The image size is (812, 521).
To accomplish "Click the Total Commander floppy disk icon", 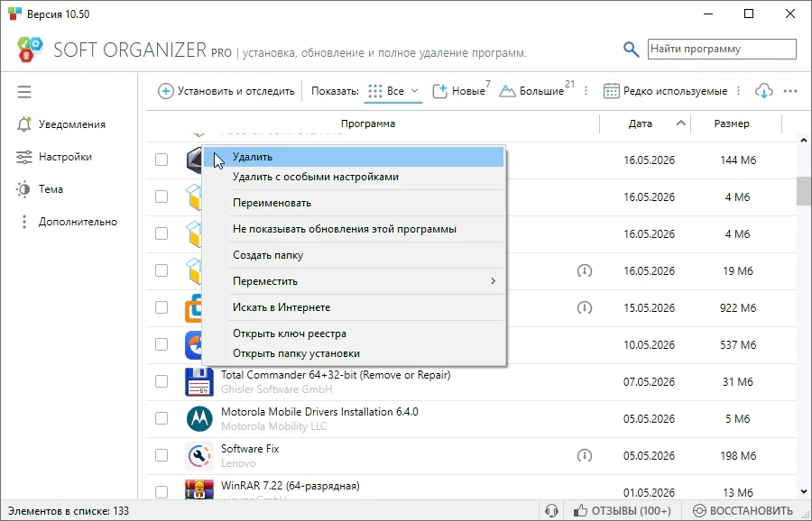I will pyautogui.click(x=199, y=382).
